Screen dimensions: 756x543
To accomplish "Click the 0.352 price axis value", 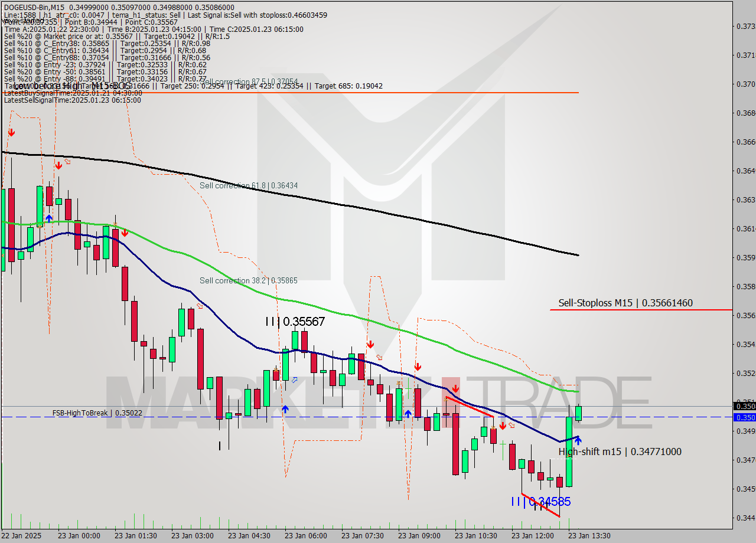I will click(x=745, y=373).
